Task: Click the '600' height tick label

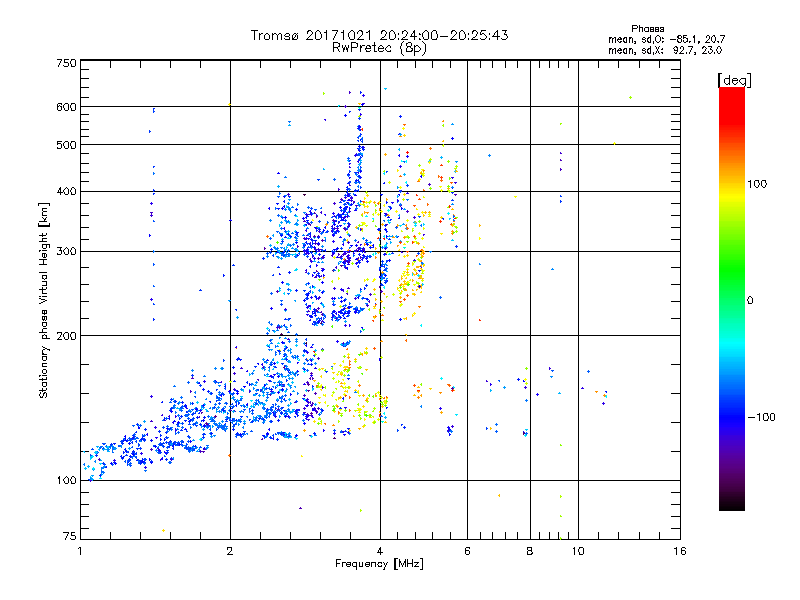Action: [x=66, y=107]
